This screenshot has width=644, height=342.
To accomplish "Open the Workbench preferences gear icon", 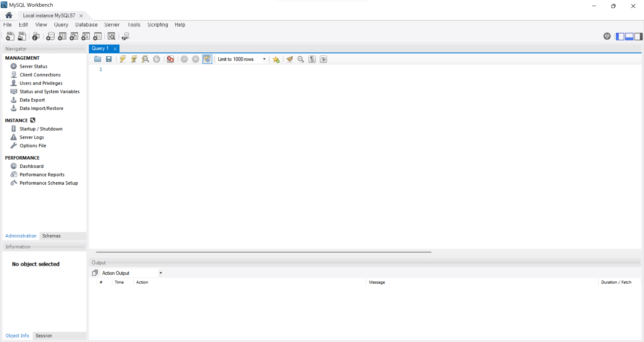I will pos(607,36).
